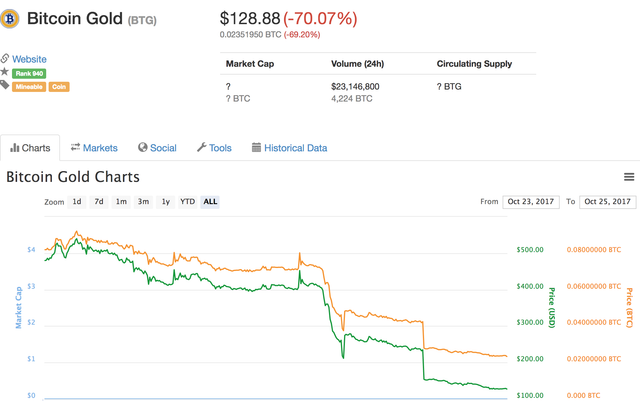Switch to the Markets tab
The image size is (640, 401).
[94, 148]
